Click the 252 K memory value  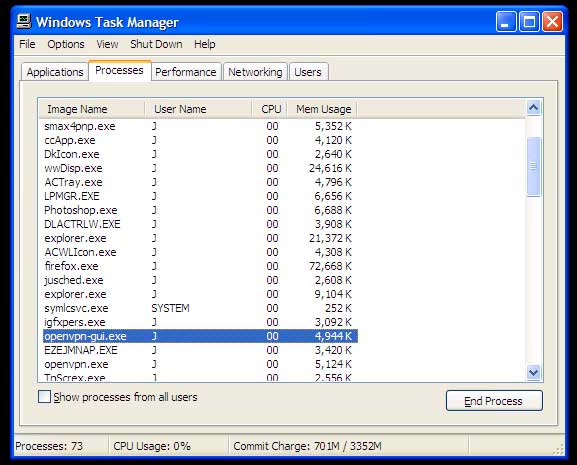pos(338,308)
